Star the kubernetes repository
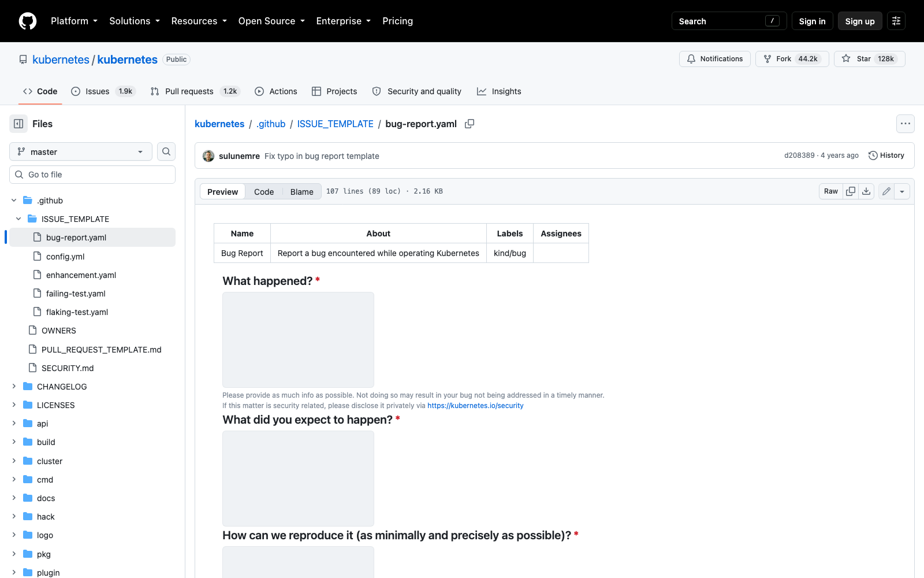924x578 pixels. point(870,59)
